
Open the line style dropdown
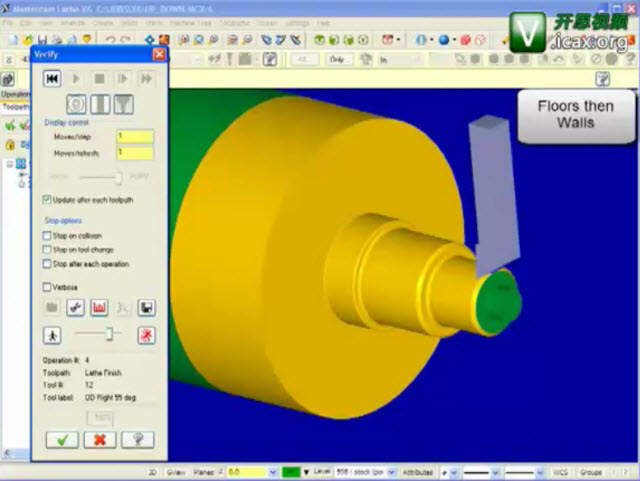tap(496, 472)
